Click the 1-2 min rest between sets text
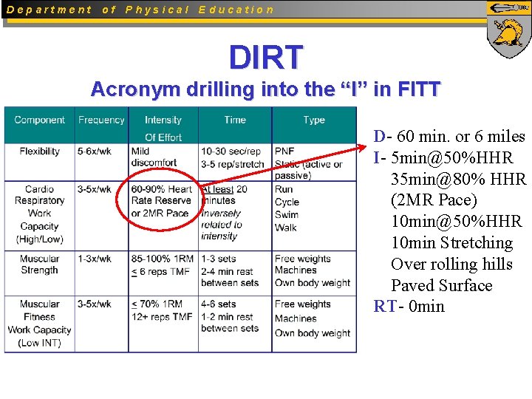Screen dimensions: 532x399 (x=230, y=323)
